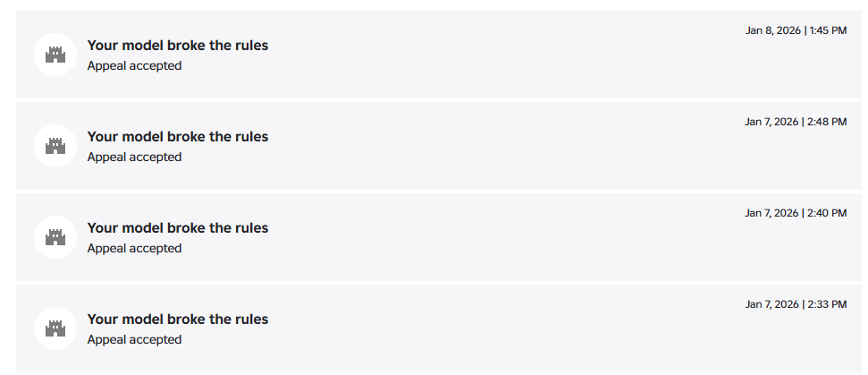Viewport: 868px width, 375px height.
Task: Click castle icon of Jan 8 1:45 PM notification
Action: point(55,55)
